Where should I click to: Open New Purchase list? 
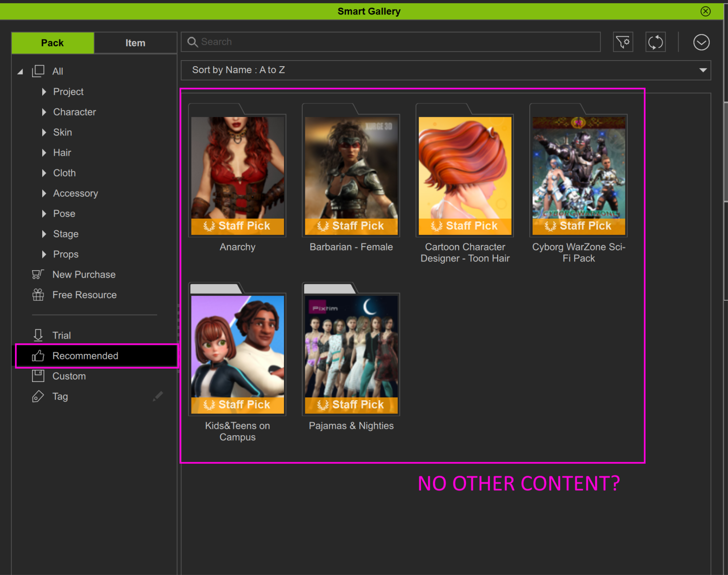point(84,275)
